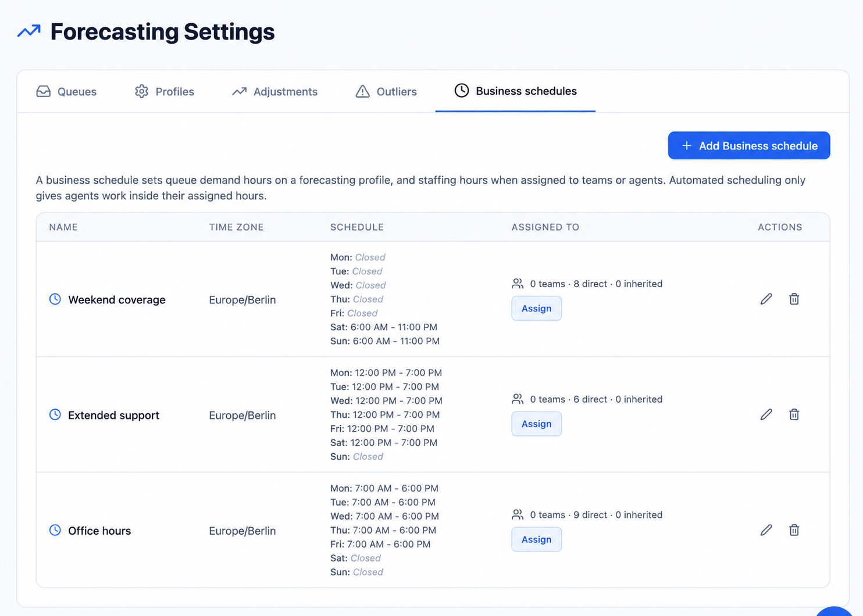Viewport: 863px width, 616px height.
Task: Edit the Weekend coverage schedule
Action: coord(766,299)
